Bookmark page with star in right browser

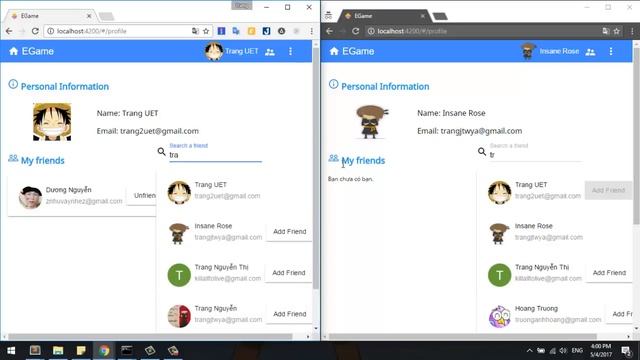(x=616, y=31)
